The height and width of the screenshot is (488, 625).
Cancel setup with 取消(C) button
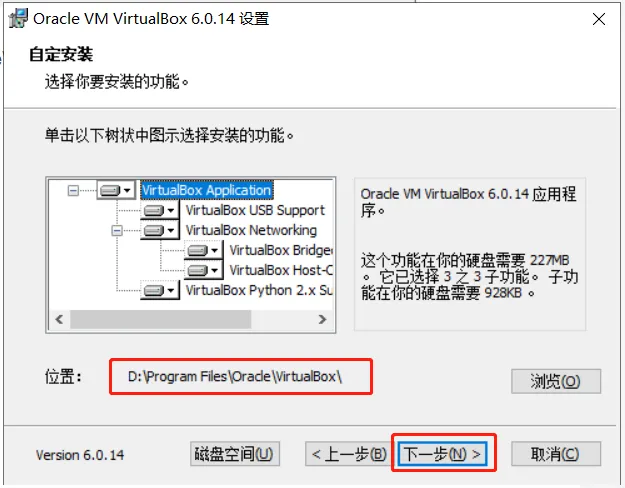click(x=556, y=454)
